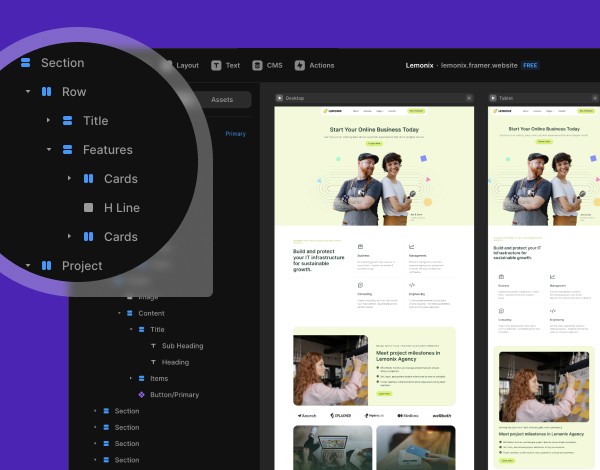Expand the magnified Title layer arrow
Image resolution: width=600 pixels, height=470 pixels.
click(x=48, y=120)
